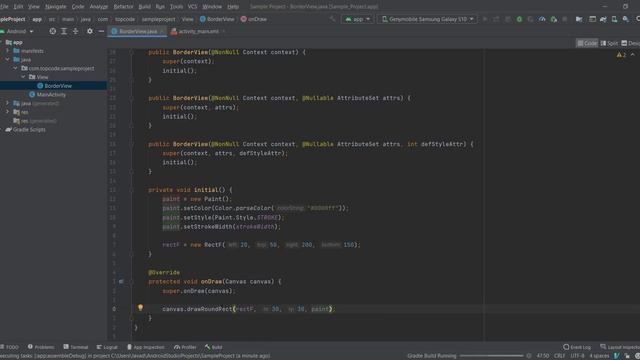Viewport: 640px width, 360px height.
Task: Click the grey Stop icon in toolbar
Action: [565, 19]
